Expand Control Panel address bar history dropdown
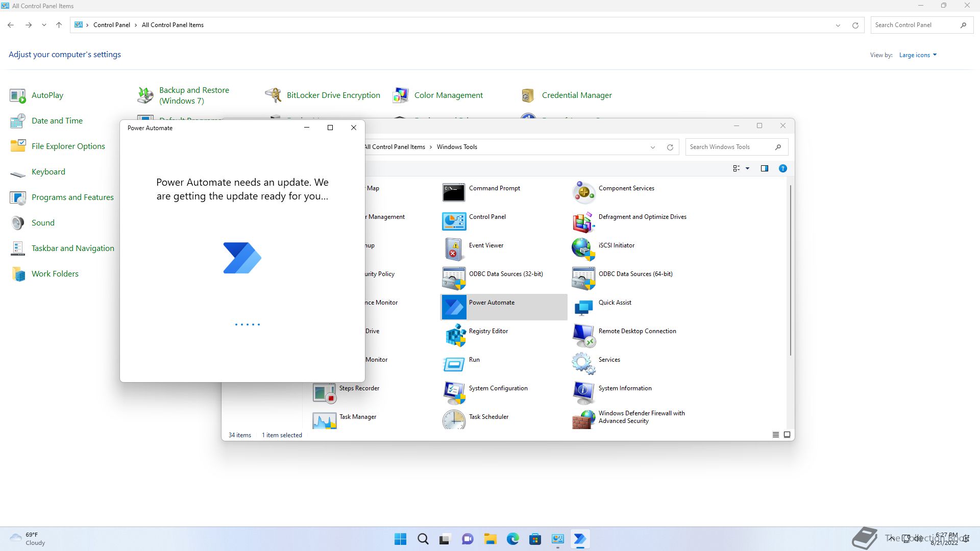 coord(838,25)
